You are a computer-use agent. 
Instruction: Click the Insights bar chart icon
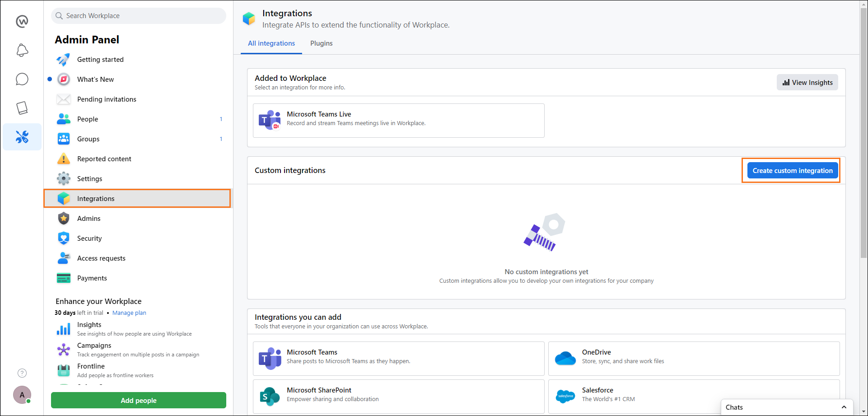63,329
